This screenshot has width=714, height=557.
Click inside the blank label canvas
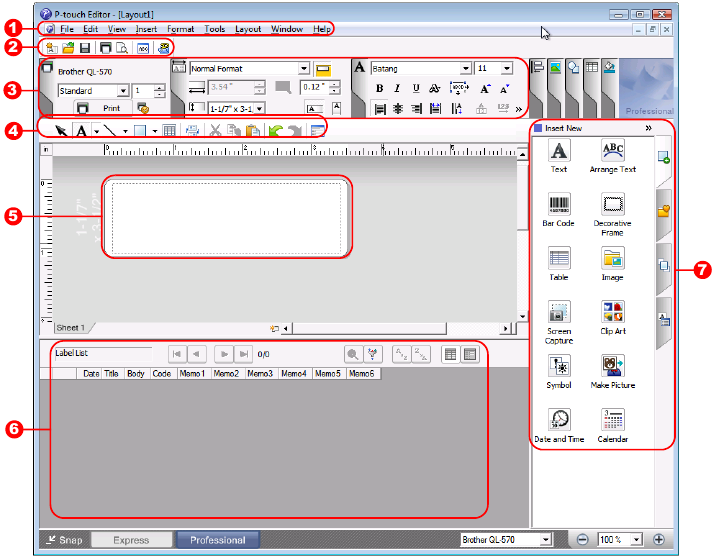[x=227, y=218]
